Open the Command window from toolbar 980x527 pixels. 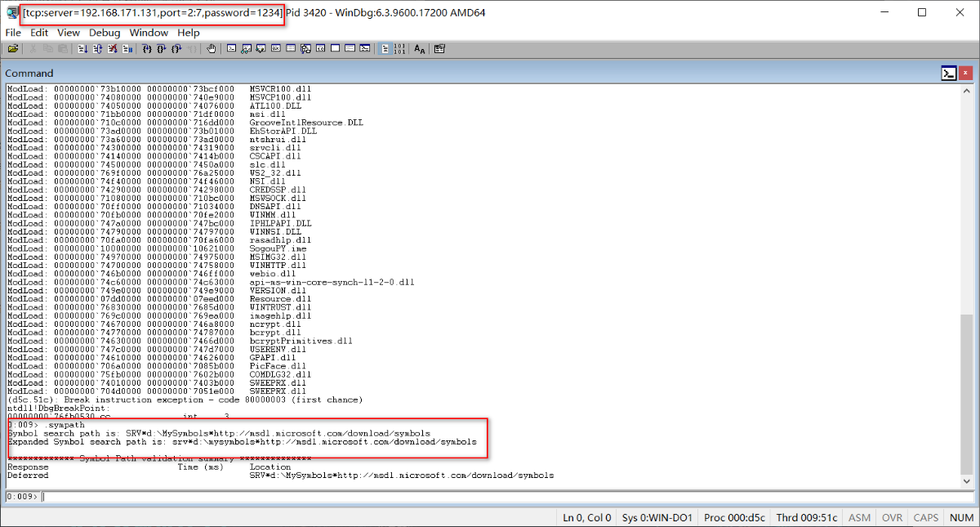click(231, 49)
